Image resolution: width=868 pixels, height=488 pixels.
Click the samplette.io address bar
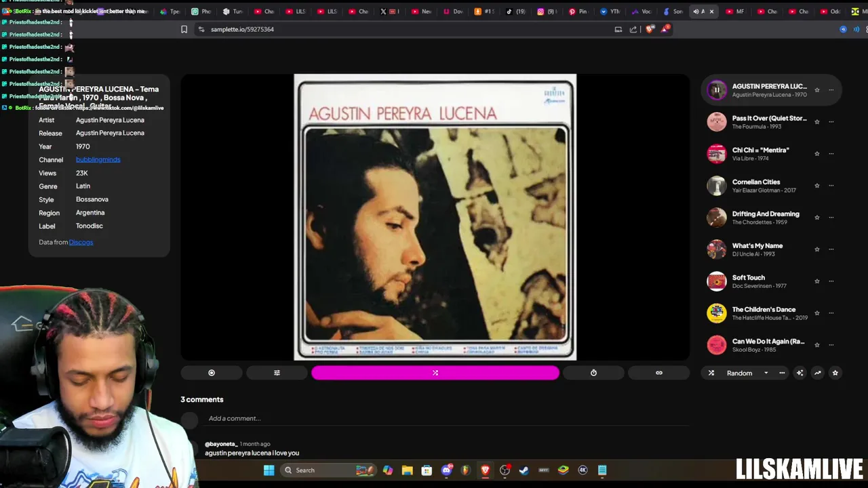point(242,29)
